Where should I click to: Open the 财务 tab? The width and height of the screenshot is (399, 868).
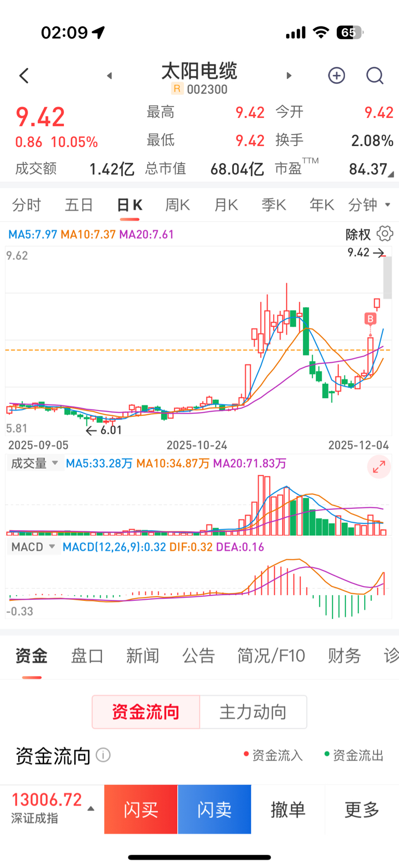[x=344, y=656]
